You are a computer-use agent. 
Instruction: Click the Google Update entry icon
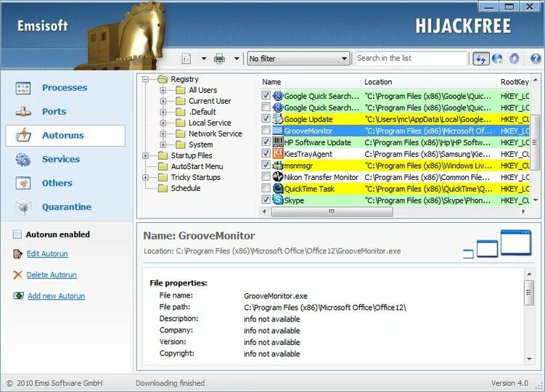[278, 119]
